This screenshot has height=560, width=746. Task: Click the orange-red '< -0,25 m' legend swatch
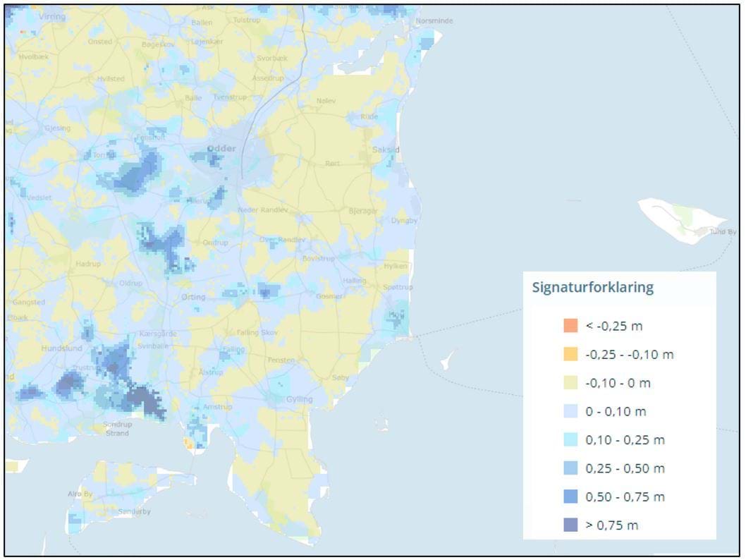(570, 326)
